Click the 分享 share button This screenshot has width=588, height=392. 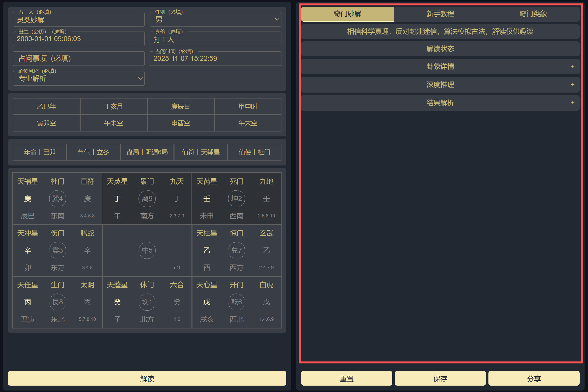(534, 378)
